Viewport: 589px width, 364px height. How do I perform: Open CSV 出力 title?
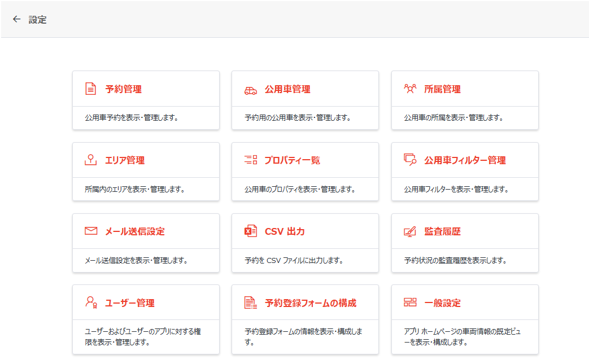point(285,231)
